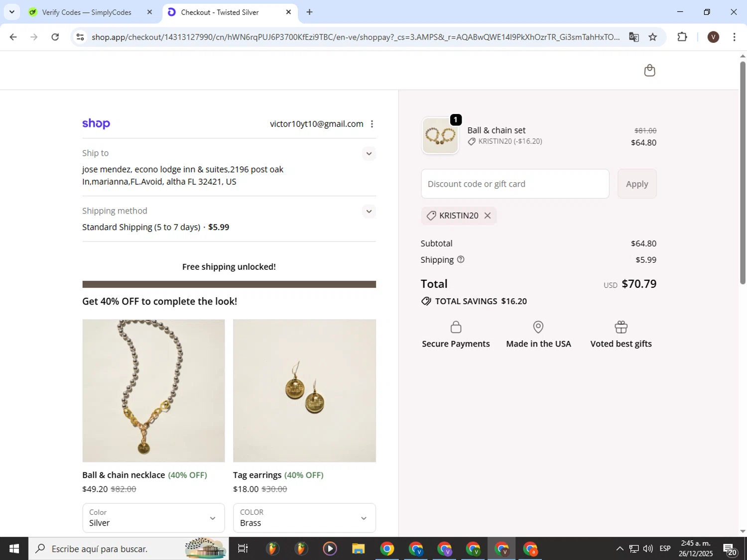Click the free shipping progress bar
This screenshot has height=560, width=747.
click(x=229, y=284)
